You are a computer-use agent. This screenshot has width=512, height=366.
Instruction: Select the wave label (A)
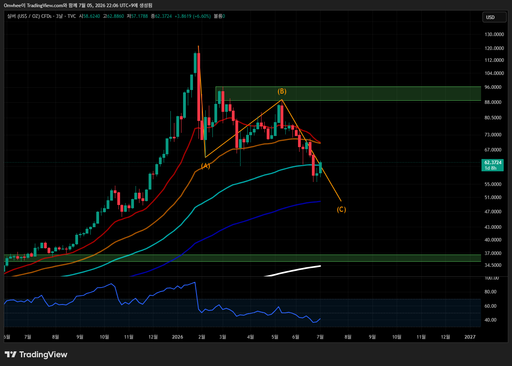(205, 166)
